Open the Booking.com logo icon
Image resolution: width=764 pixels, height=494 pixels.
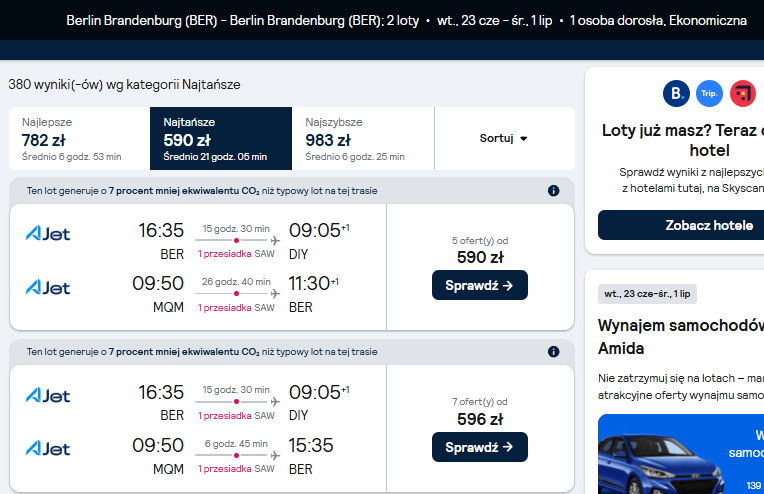(x=676, y=93)
